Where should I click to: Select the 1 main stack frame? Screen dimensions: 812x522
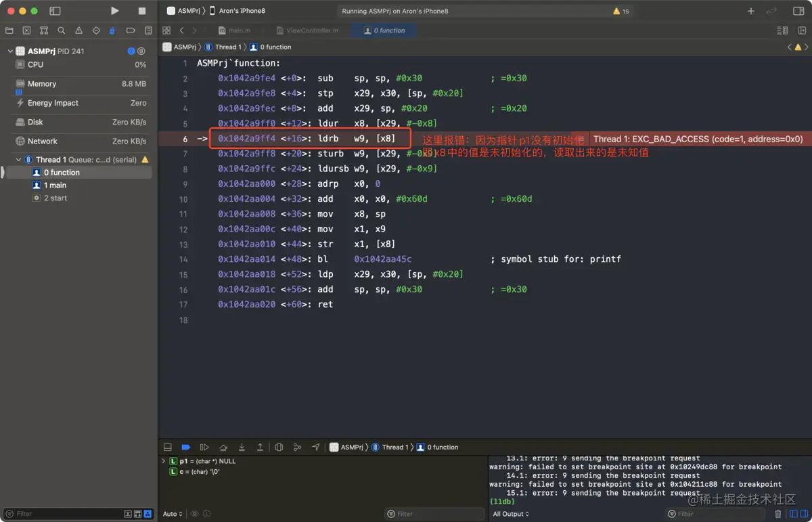coord(79,186)
